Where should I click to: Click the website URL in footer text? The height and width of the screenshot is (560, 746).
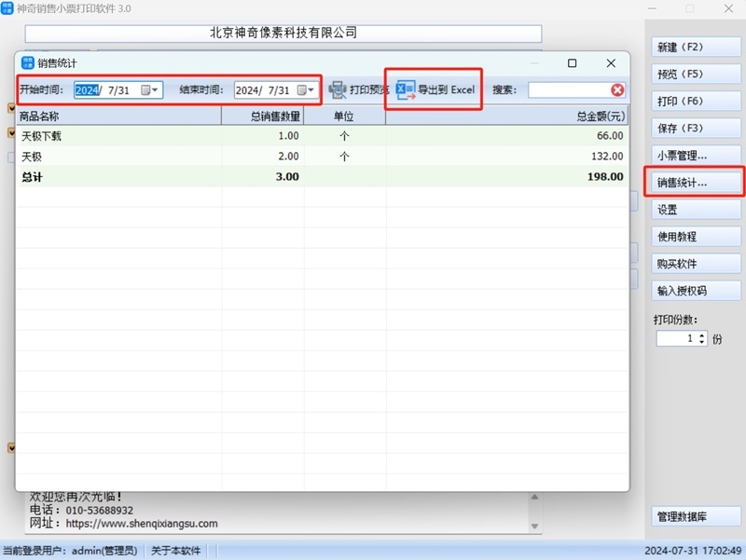coord(142,524)
